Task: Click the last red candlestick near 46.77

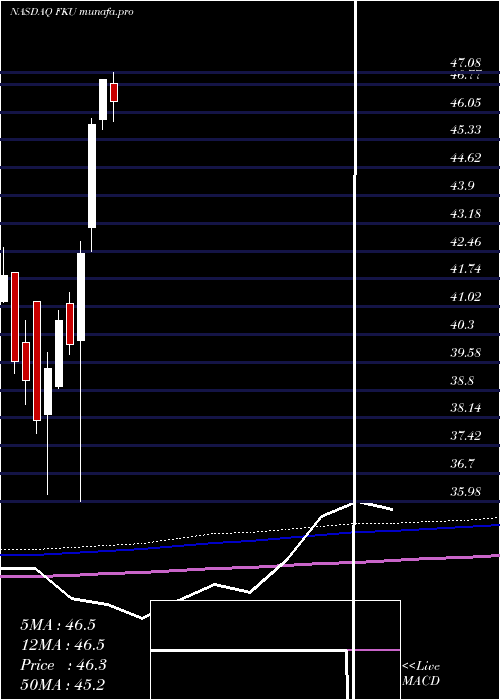Action: click(x=114, y=92)
